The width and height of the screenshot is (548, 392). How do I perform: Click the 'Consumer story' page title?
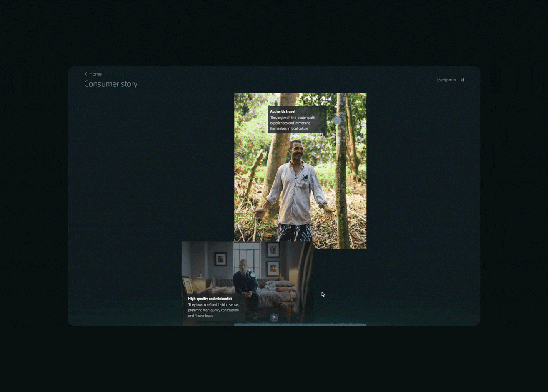click(x=111, y=84)
